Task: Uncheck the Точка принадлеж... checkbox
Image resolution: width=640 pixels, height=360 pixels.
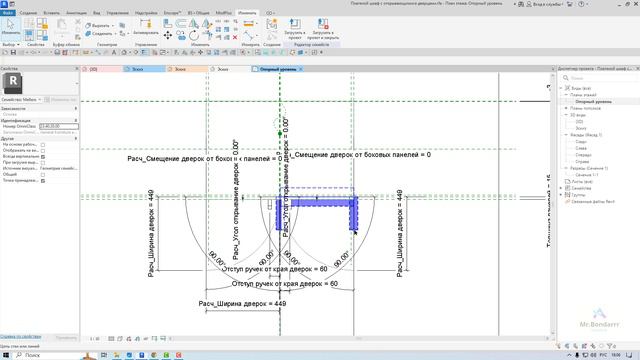Action: [x=43, y=180]
